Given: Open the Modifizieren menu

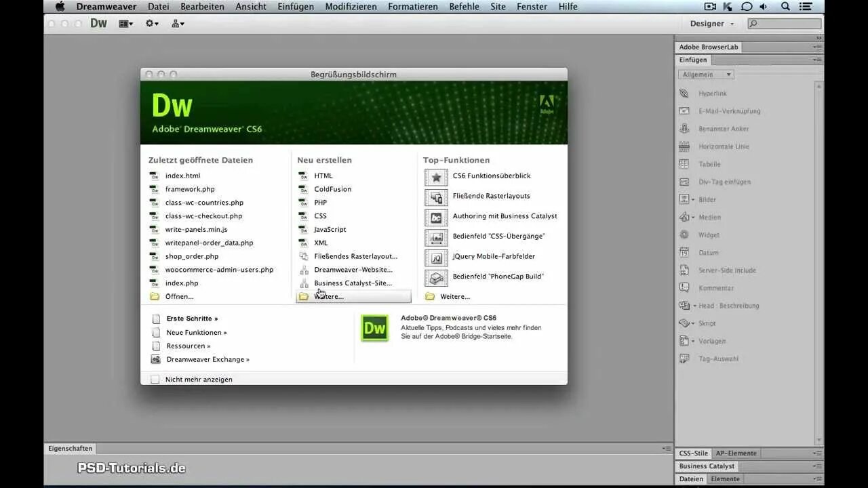Looking at the screenshot, I should click(351, 6).
